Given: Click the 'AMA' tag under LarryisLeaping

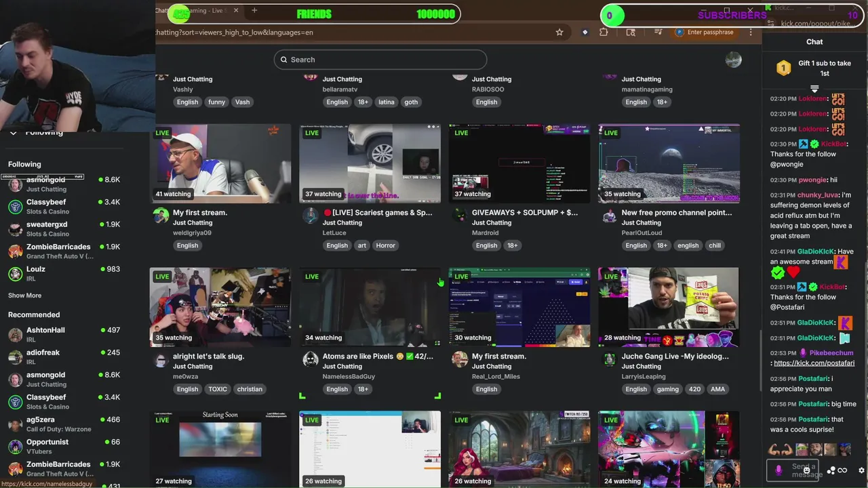Looking at the screenshot, I should tap(717, 389).
